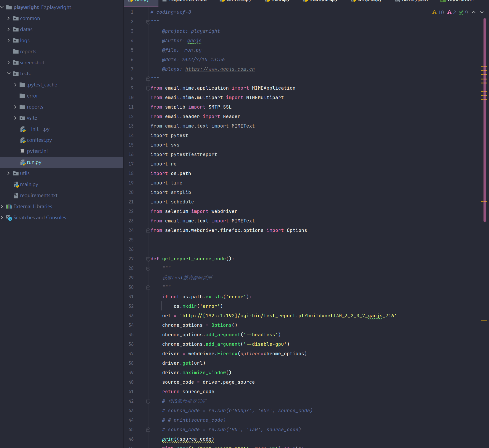Expand the screenshot folder
The image size is (489, 448).
(x=8, y=62)
